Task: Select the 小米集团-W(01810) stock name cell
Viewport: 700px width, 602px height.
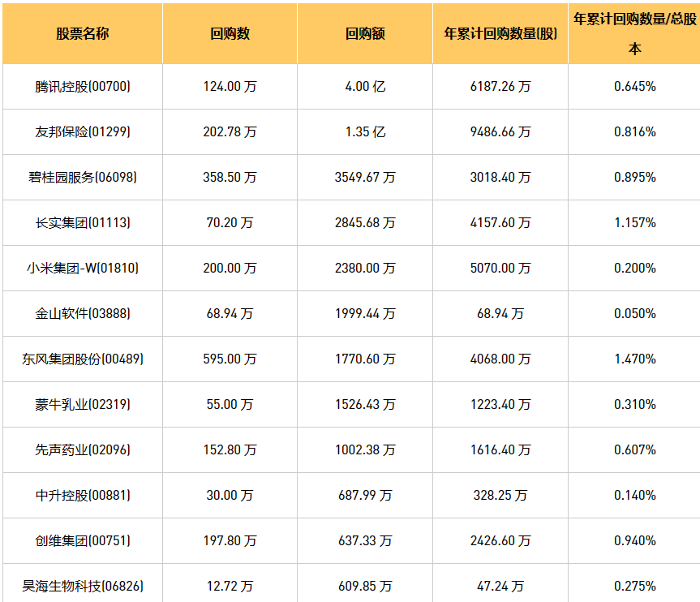Action: pyautogui.click(x=83, y=269)
